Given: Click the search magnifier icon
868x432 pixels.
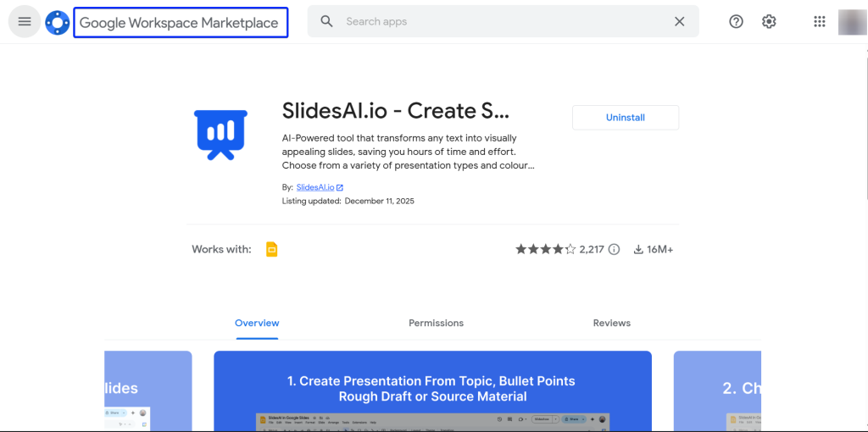Looking at the screenshot, I should (326, 22).
